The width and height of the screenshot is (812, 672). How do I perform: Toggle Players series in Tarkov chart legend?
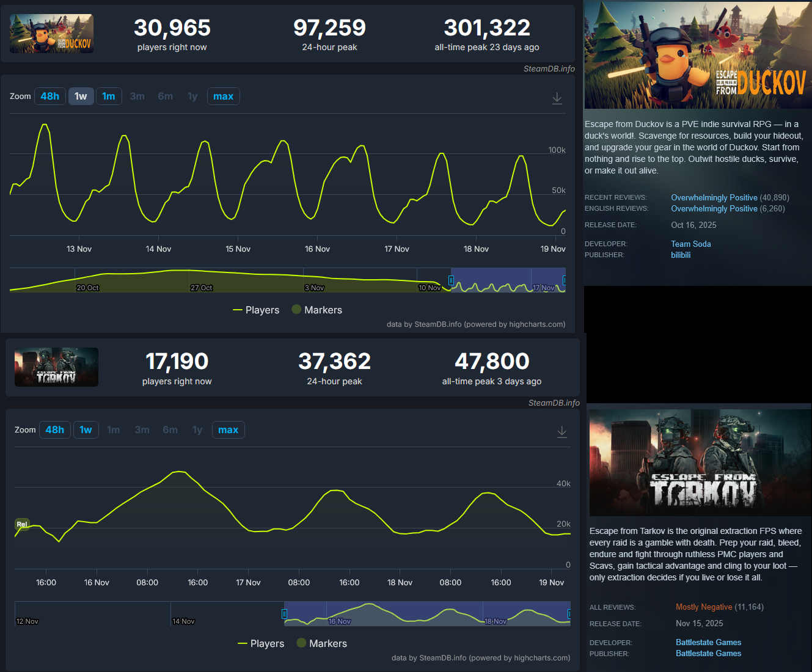pyautogui.click(x=261, y=644)
